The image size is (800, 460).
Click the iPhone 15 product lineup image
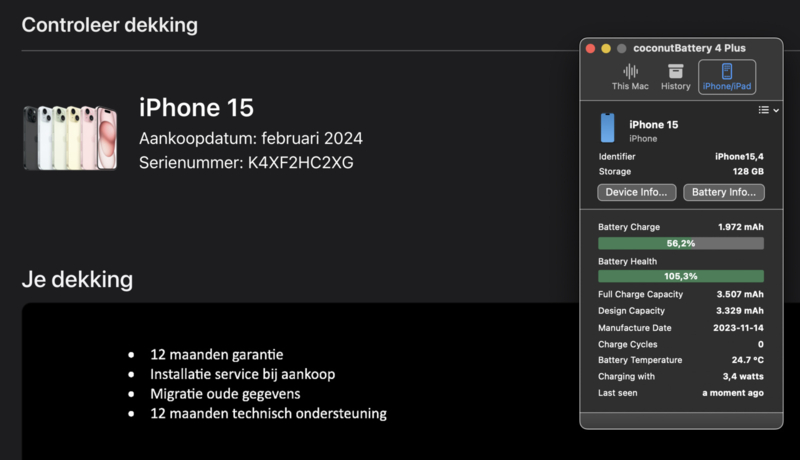(70, 137)
